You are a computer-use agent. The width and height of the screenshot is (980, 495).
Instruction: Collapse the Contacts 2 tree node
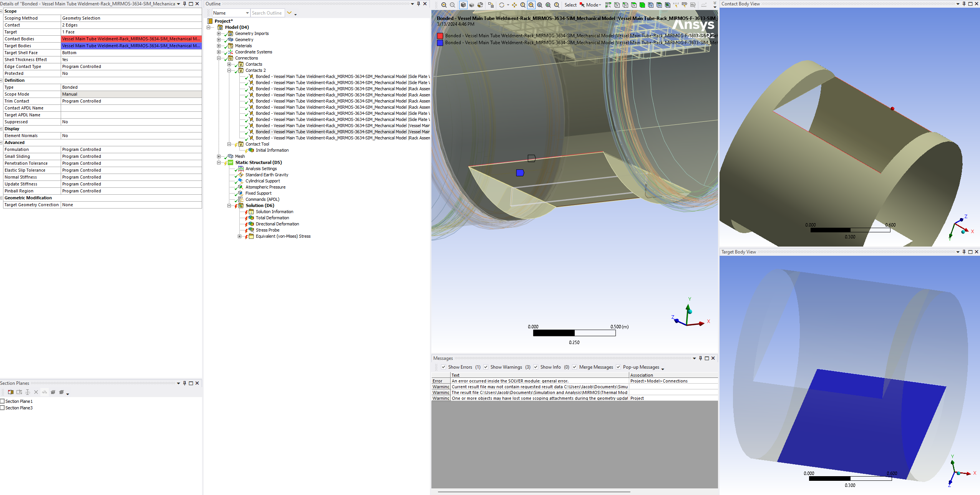[x=229, y=71]
